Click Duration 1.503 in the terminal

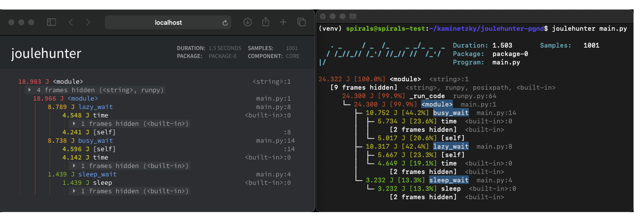[x=483, y=46]
